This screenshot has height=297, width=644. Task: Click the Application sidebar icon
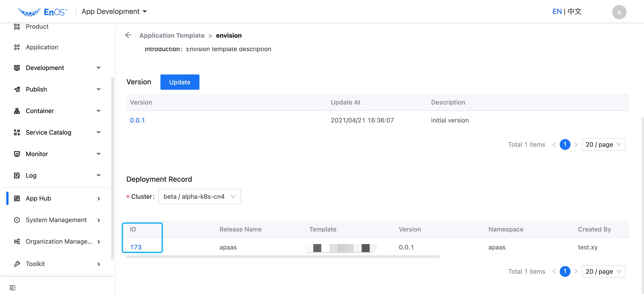click(x=17, y=47)
